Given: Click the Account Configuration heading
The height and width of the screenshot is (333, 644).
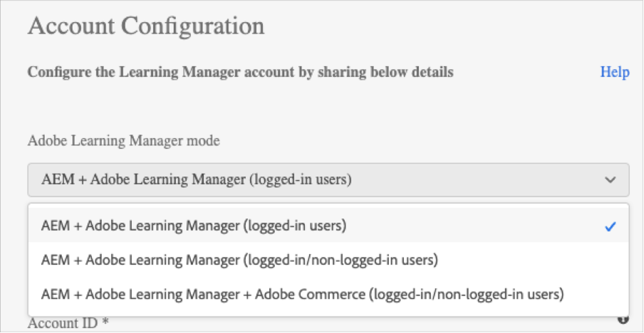Looking at the screenshot, I should pyautogui.click(x=146, y=27).
